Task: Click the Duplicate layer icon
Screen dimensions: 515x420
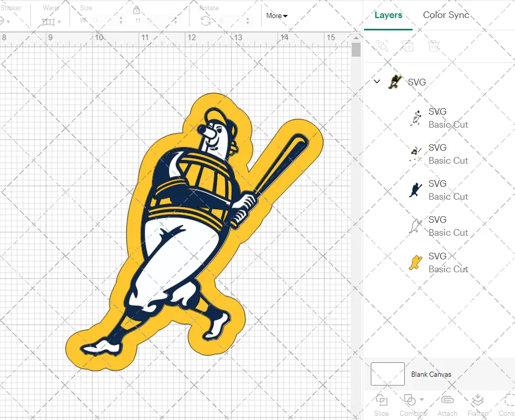Action: pos(408,46)
